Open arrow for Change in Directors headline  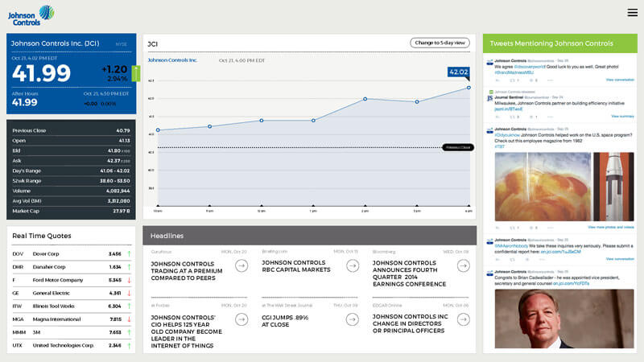point(464,319)
